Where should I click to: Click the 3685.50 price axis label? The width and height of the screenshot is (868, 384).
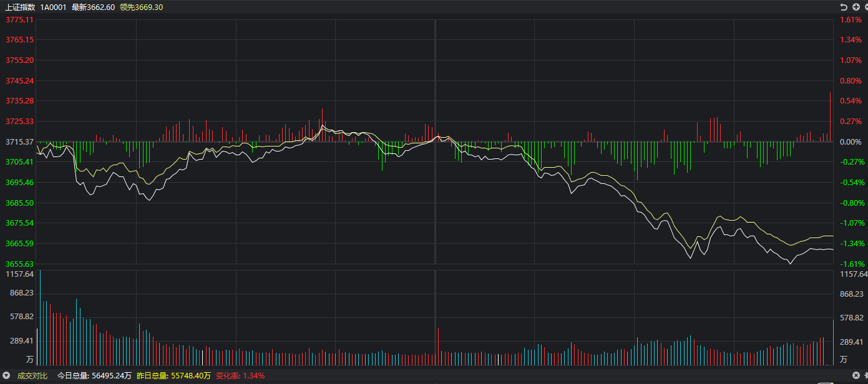pyautogui.click(x=19, y=203)
